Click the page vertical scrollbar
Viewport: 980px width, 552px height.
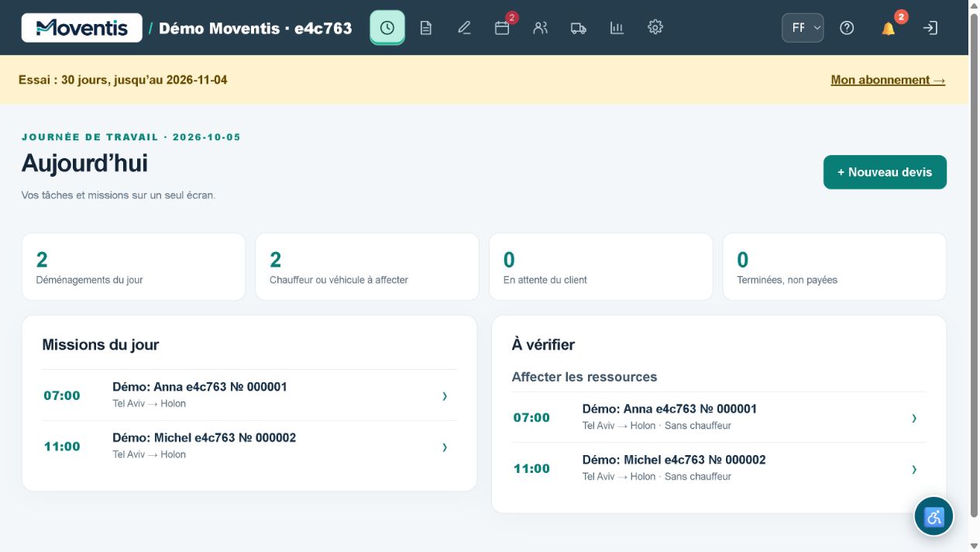974,264
